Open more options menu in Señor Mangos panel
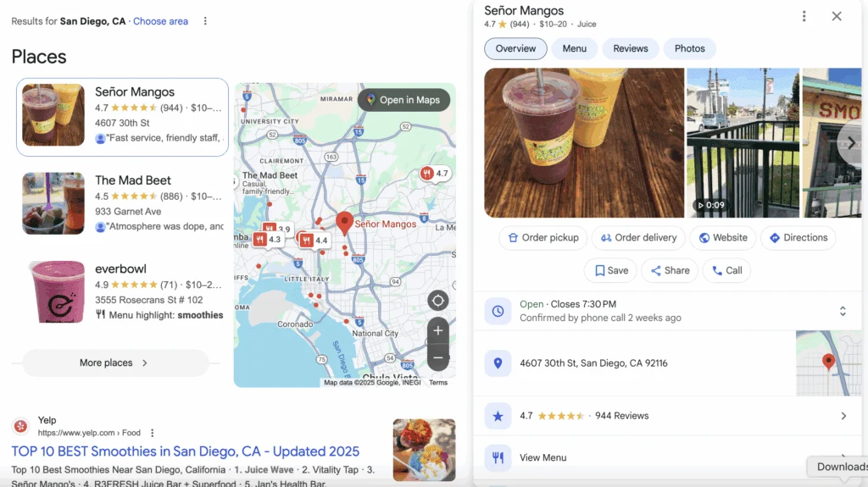This screenshot has width=868, height=487. coord(804,17)
